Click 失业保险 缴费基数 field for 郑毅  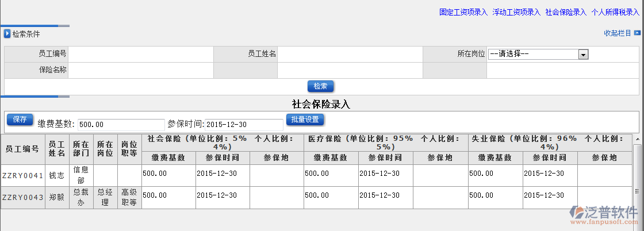click(x=495, y=197)
